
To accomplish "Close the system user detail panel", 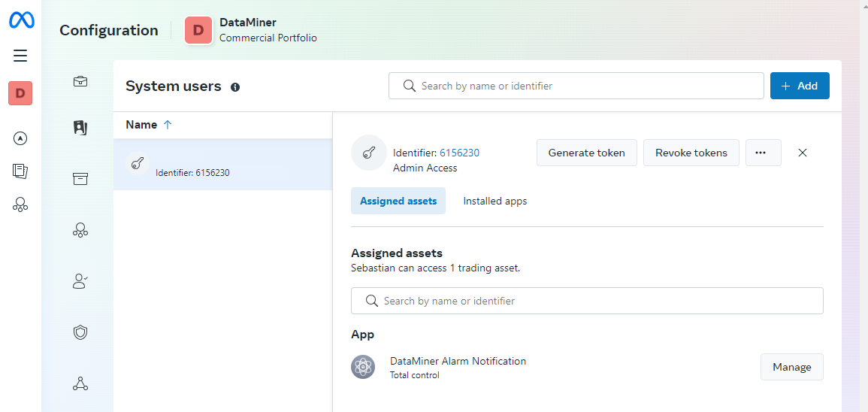I will (803, 153).
